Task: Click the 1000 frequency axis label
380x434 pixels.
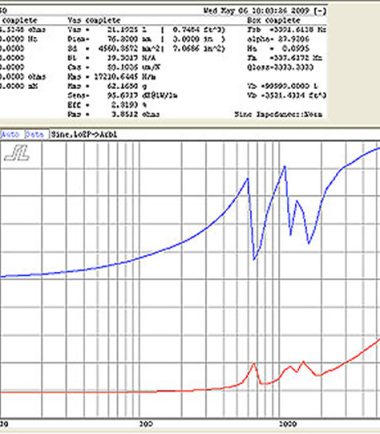Action: (288, 424)
